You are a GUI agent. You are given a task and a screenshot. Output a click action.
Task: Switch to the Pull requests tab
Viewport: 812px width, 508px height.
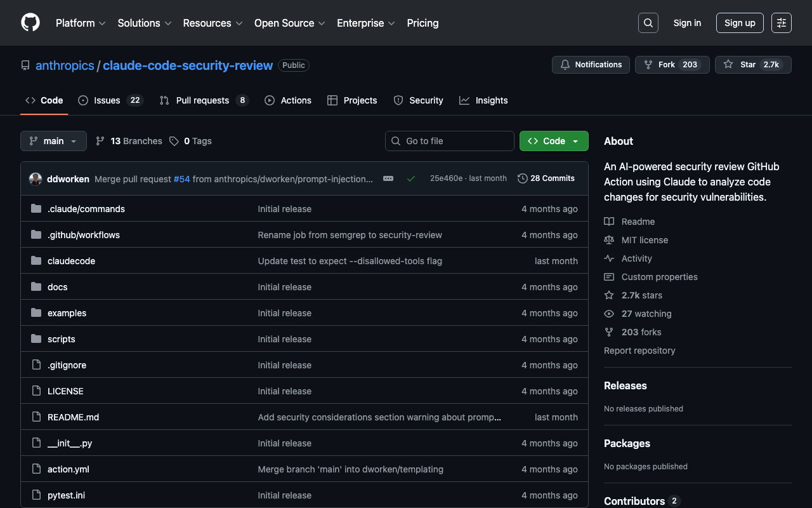pyautogui.click(x=203, y=100)
